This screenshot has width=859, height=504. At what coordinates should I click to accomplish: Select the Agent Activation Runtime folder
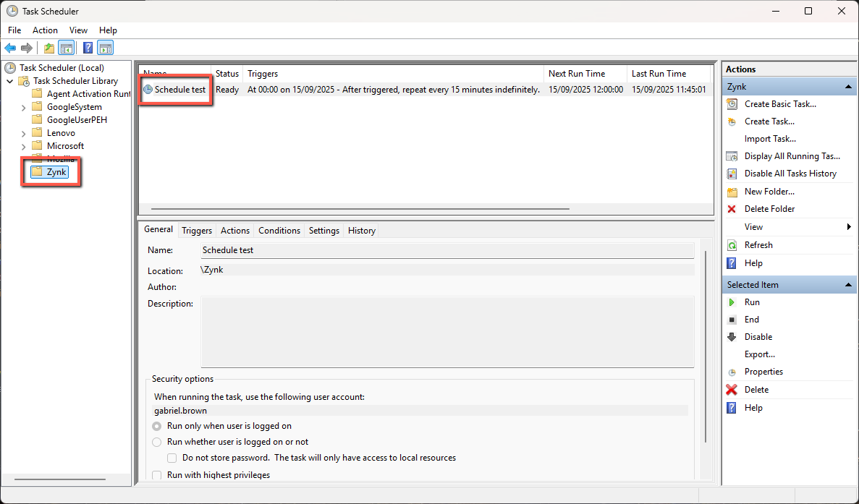[81, 94]
